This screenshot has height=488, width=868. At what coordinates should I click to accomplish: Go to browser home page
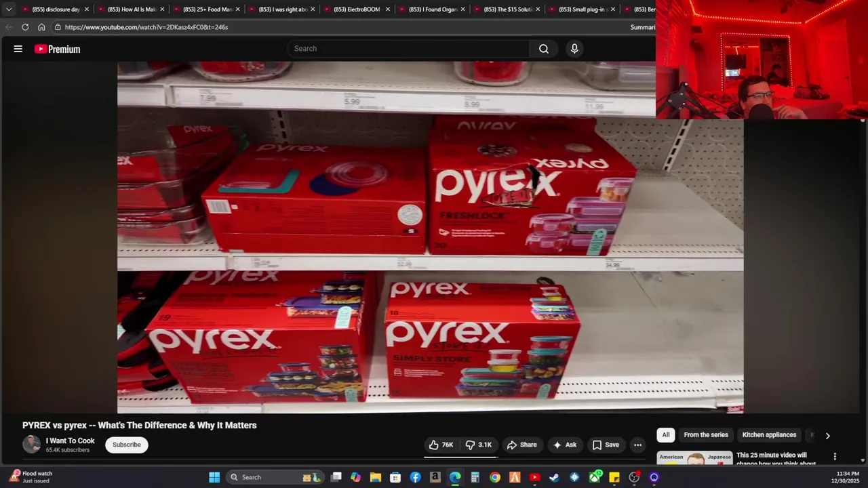click(x=41, y=27)
